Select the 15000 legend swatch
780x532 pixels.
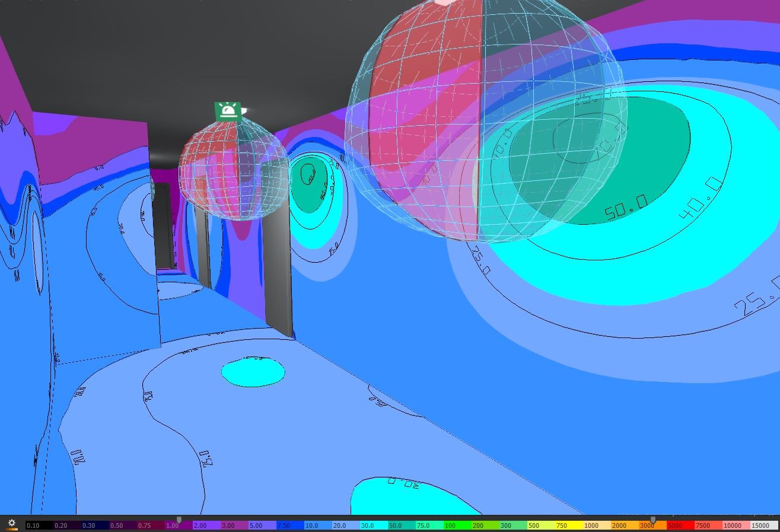(x=763, y=525)
